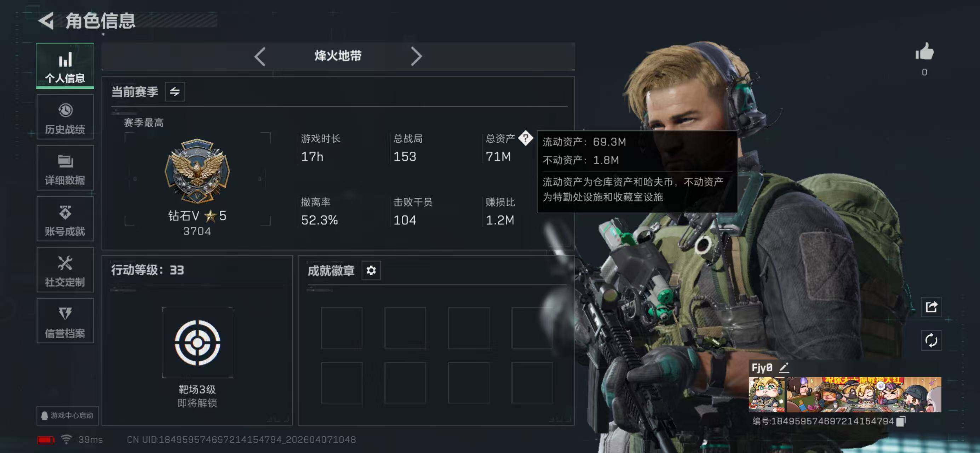Give a thumbs-up like to this profile
This screenshot has height=453, width=980.
click(924, 51)
